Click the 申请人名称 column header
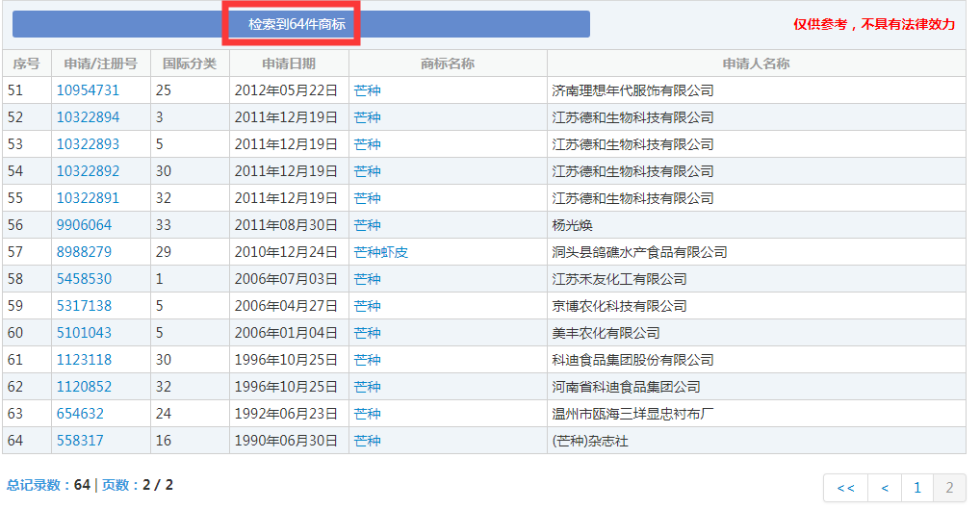Image resolution: width=980 pixels, height=509 pixels. [x=756, y=64]
